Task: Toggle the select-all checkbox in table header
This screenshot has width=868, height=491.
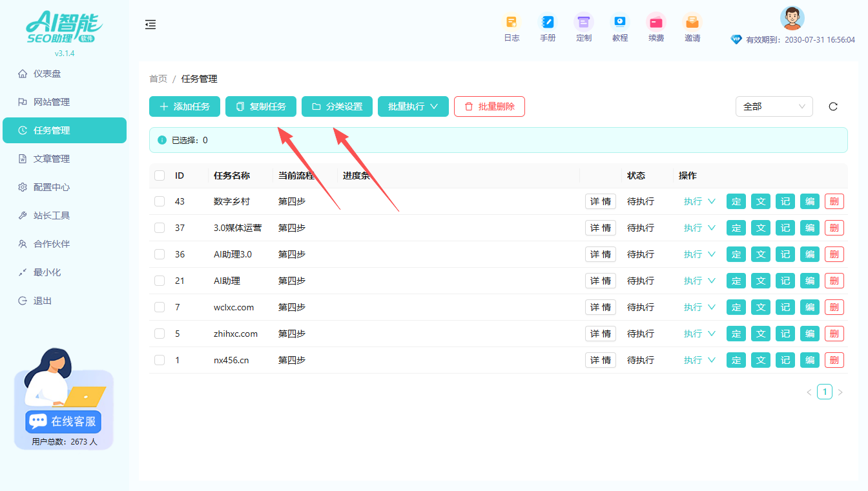Action: 160,175
